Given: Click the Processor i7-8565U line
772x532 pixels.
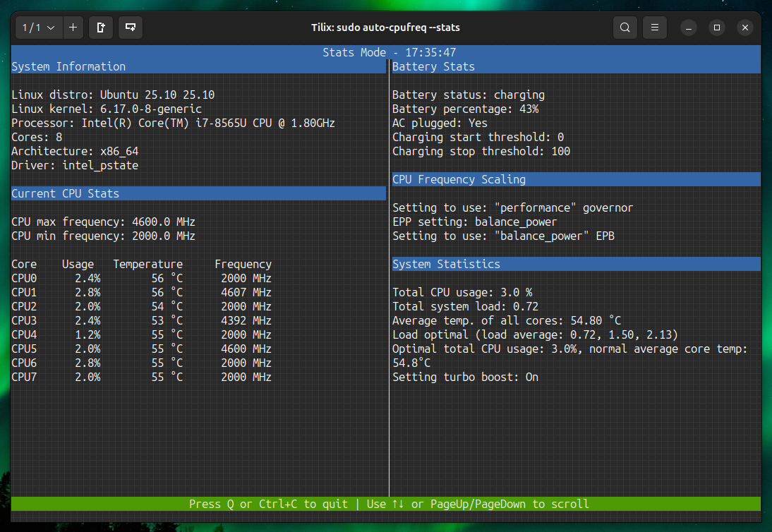Looking at the screenshot, I should [174, 123].
